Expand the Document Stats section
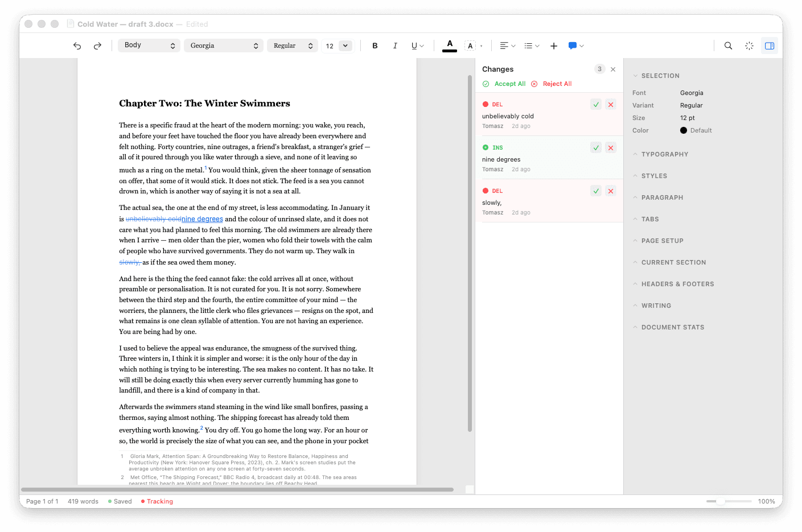 (668, 327)
